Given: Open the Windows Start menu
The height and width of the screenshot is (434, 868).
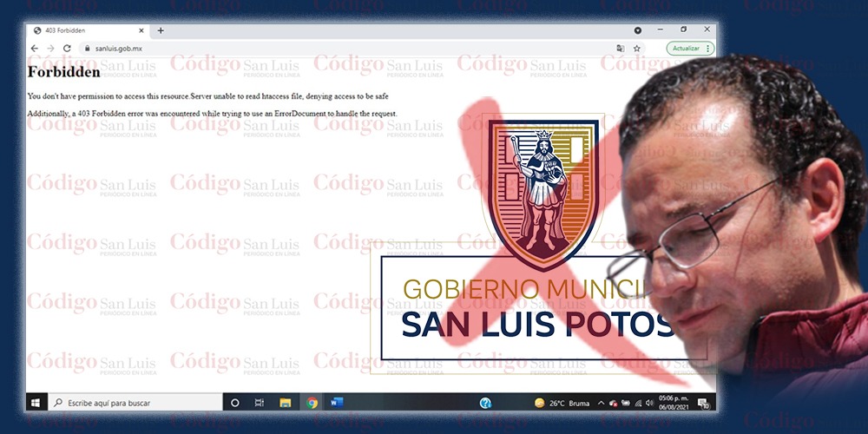Looking at the screenshot, I should tap(36, 403).
